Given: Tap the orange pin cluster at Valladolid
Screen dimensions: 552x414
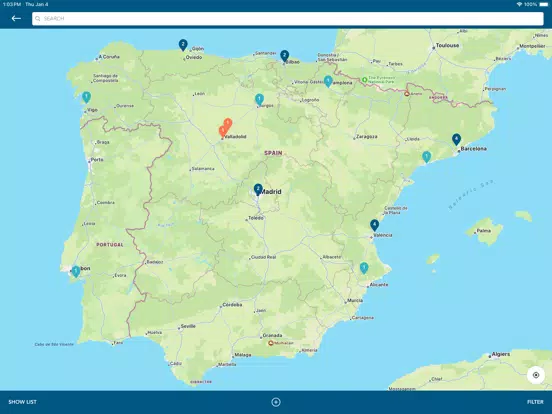Looking at the screenshot, I should [x=225, y=128].
